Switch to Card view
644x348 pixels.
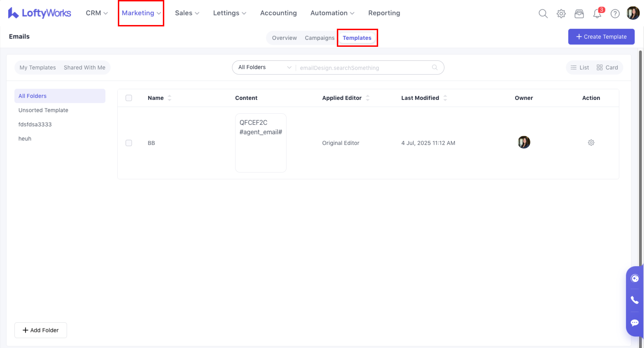pyautogui.click(x=607, y=67)
